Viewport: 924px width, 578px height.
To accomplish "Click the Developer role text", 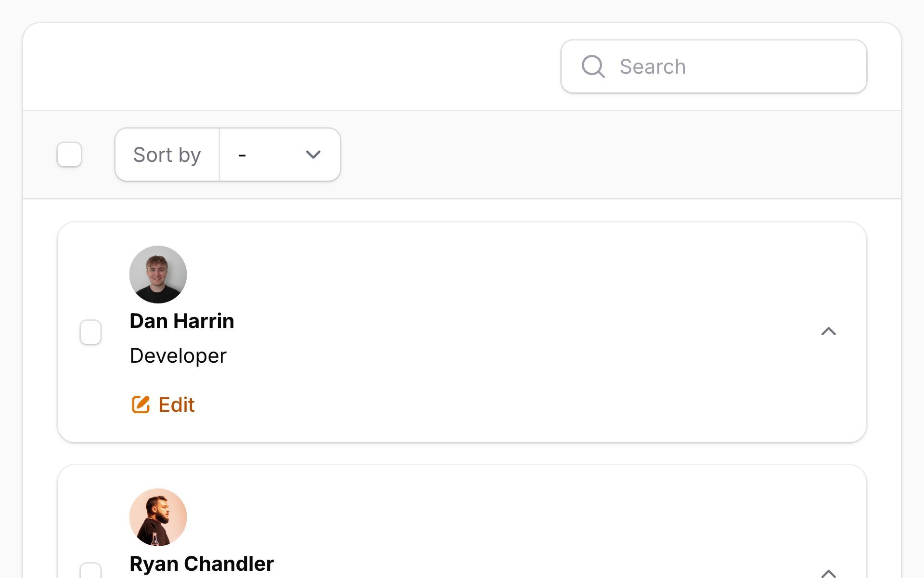I will pos(178,356).
